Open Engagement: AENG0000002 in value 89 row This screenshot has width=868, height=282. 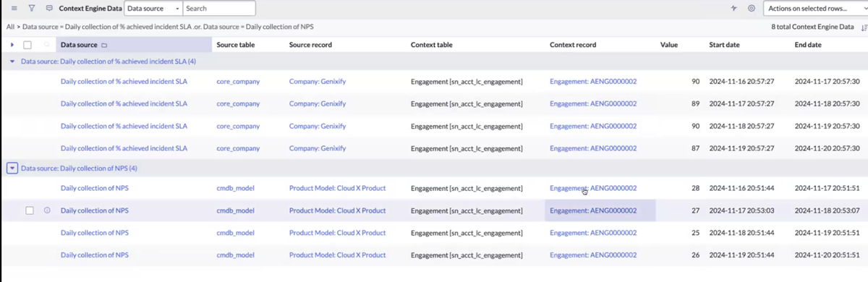click(x=593, y=103)
